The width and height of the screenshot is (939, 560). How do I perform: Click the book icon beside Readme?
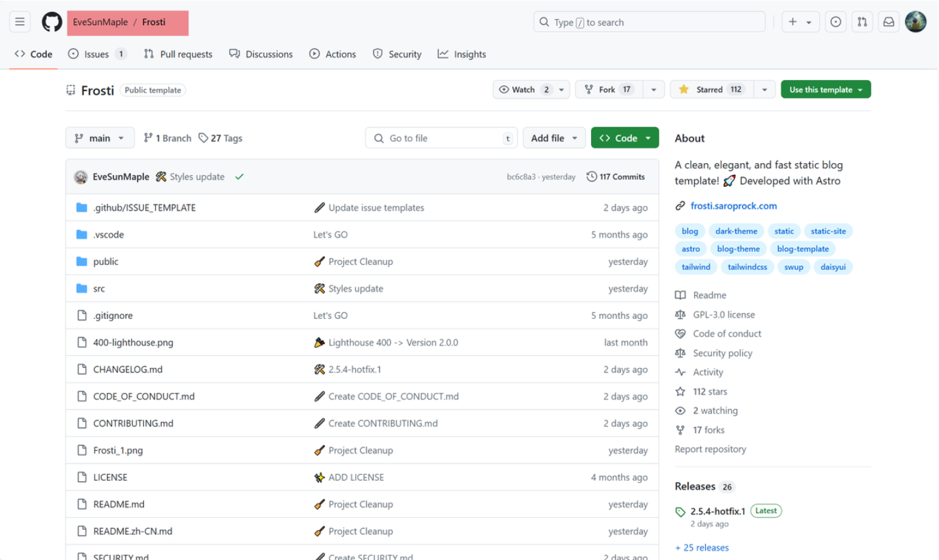click(x=680, y=295)
